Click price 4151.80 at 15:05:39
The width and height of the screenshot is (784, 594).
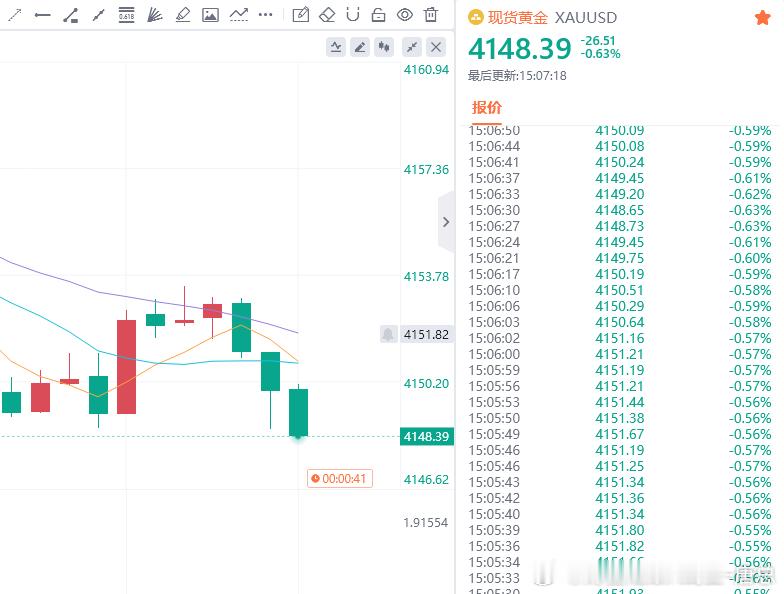pyautogui.click(x=620, y=530)
